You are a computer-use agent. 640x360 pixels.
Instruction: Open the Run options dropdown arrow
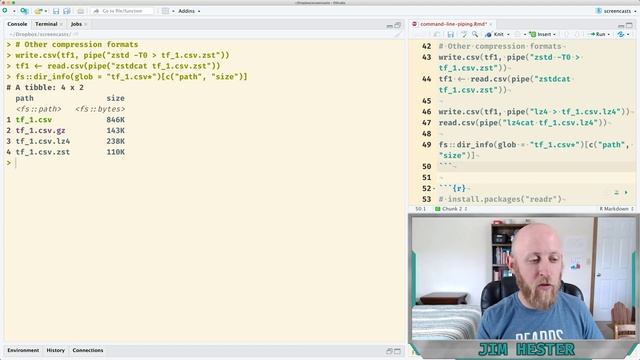click(609, 35)
